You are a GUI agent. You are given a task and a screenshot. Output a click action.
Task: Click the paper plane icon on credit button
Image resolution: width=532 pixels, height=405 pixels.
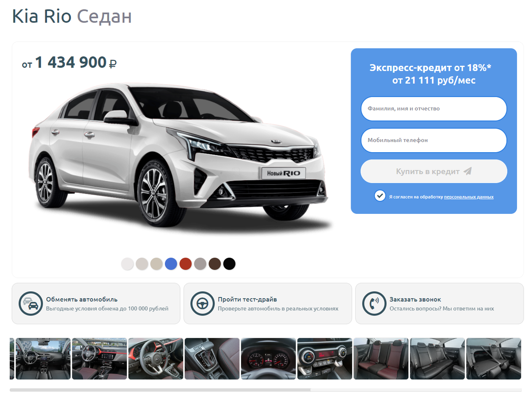tap(467, 171)
